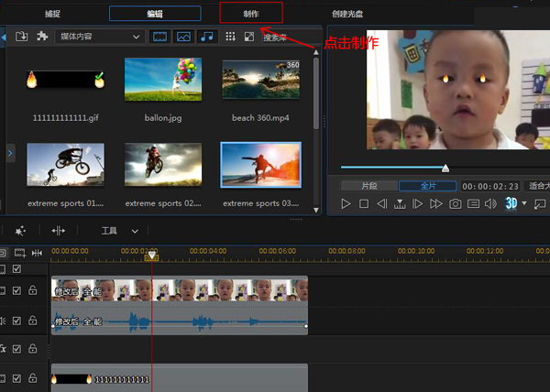Click the 搜索库 search field
The width and height of the screenshot is (550, 392).
click(x=291, y=38)
